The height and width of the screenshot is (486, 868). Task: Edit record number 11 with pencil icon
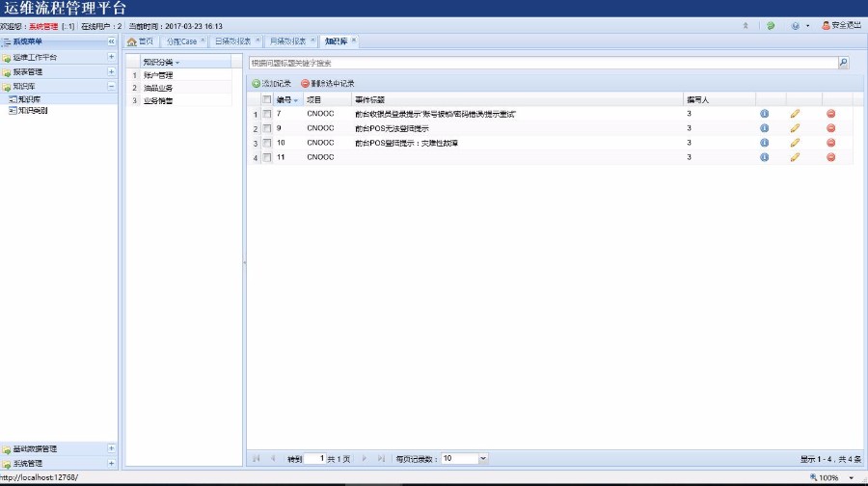[x=795, y=157]
